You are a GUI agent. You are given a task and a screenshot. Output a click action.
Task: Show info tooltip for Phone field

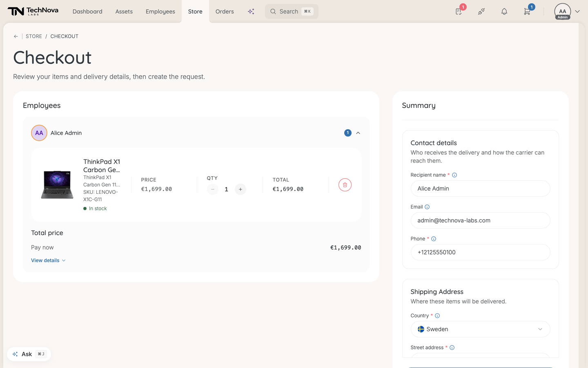pyautogui.click(x=434, y=239)
